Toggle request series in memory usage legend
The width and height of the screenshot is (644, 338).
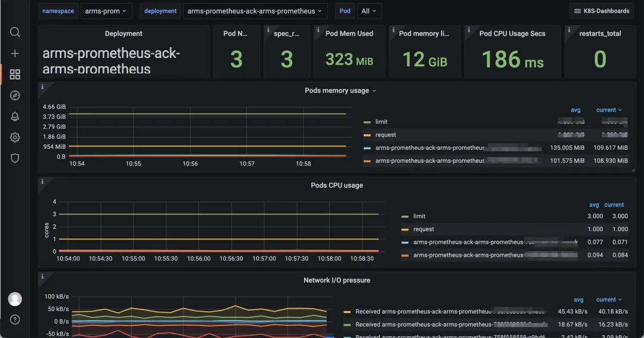[386, 135]
